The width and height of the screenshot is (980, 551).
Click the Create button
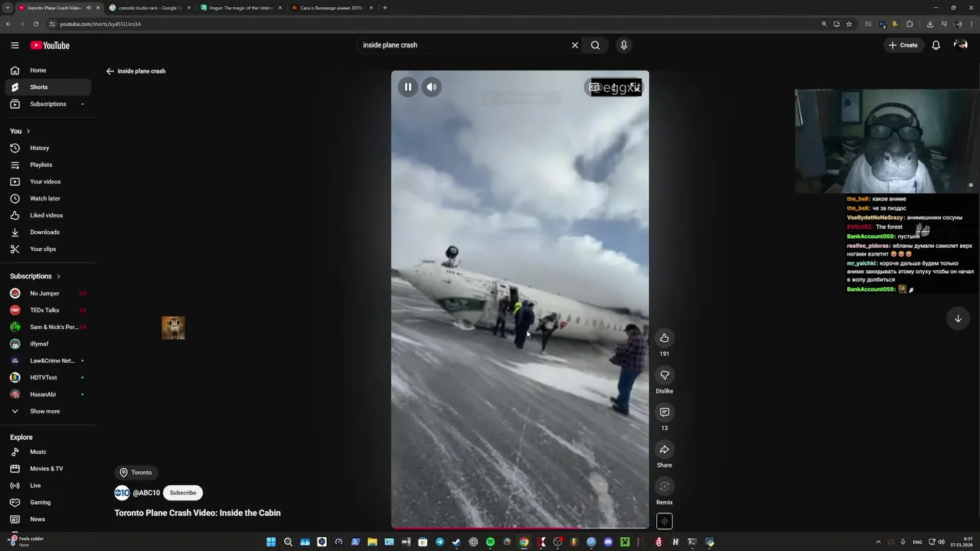click(903, 45)
